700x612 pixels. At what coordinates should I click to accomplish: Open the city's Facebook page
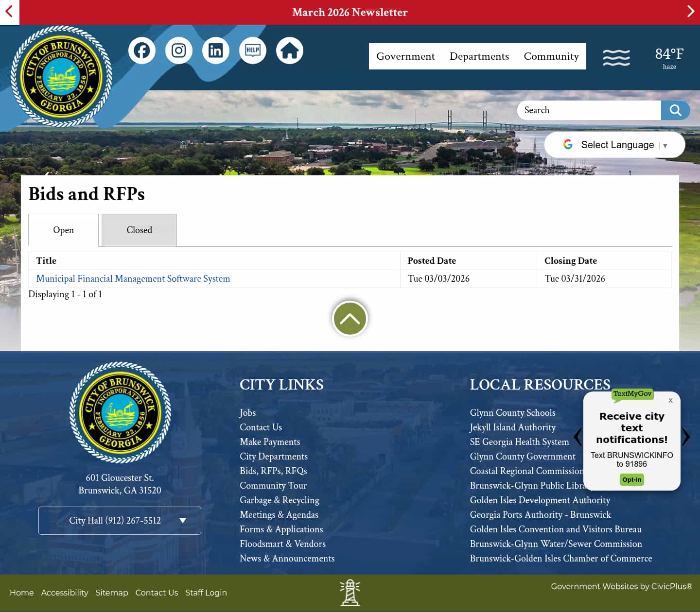coord(141,50)
